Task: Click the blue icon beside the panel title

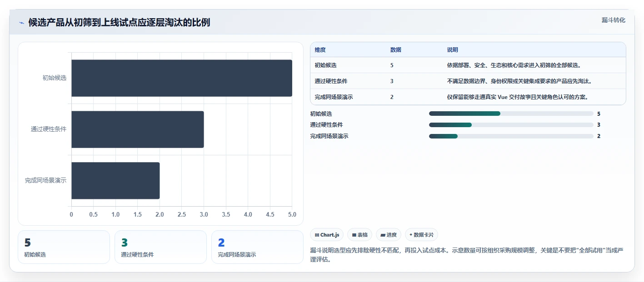Action: coord(21,23)
